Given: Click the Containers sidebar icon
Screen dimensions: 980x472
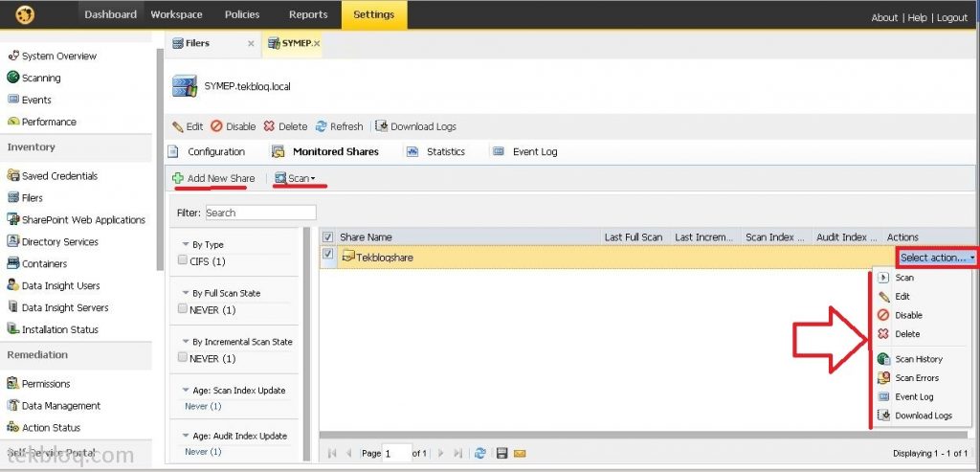Looking at the screenshot, I should click(x=13, y=263).
